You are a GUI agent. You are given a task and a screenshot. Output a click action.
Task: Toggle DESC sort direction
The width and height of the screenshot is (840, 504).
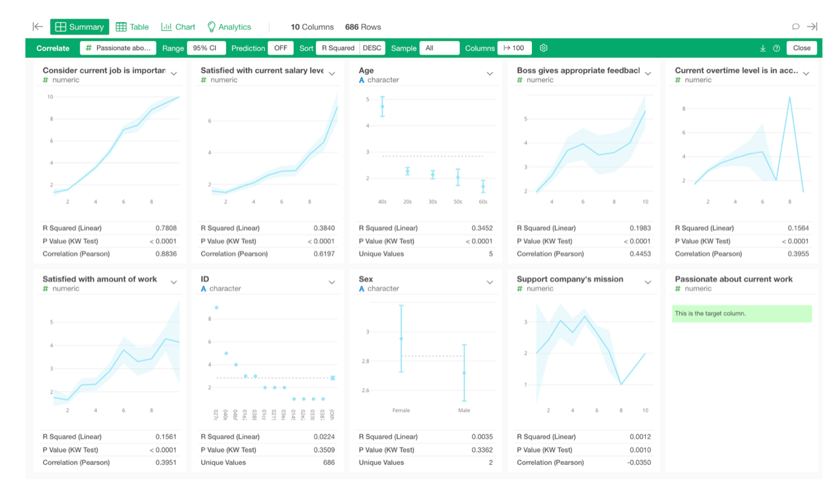372,48
